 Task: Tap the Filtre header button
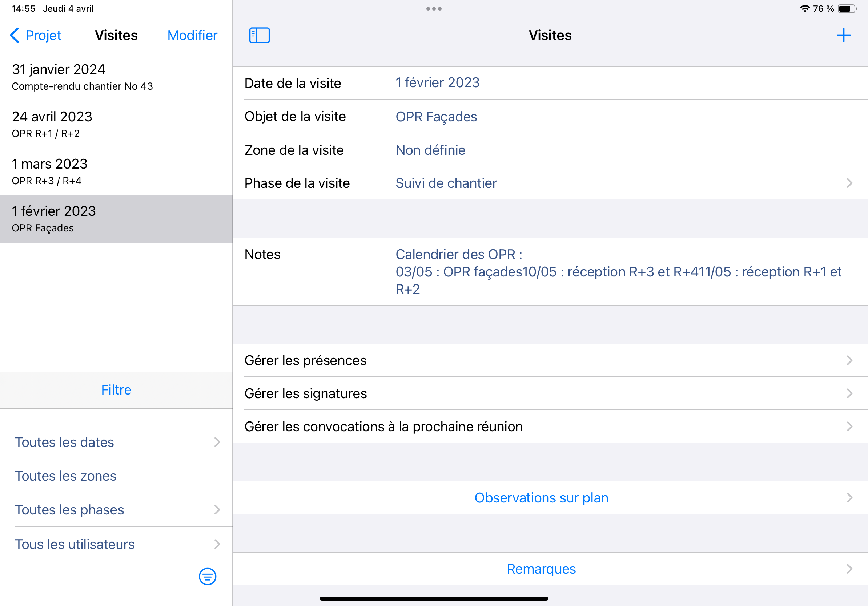coord(116,390)
